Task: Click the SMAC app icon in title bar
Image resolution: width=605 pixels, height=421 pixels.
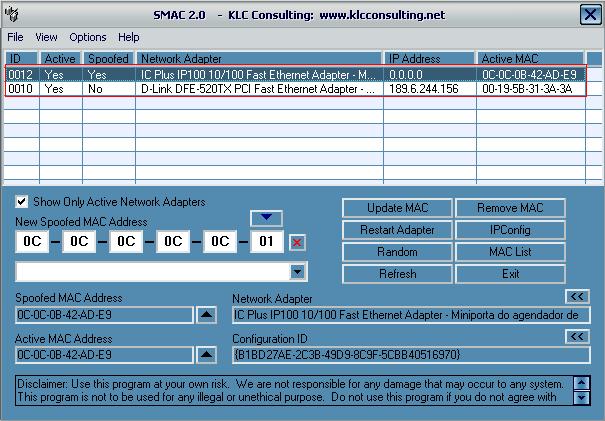Action: pos(12,14)
